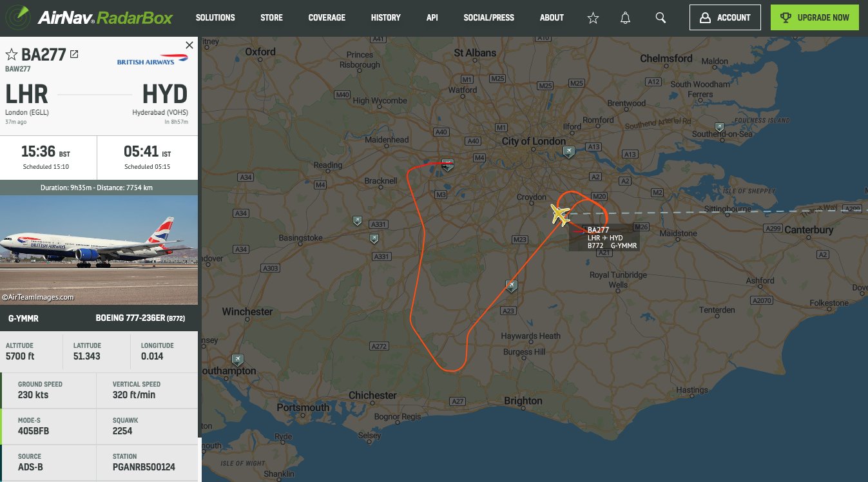This screenshot has height=482, width=868.
Task: Click the Brighton label on map
Action: [523, 400]
